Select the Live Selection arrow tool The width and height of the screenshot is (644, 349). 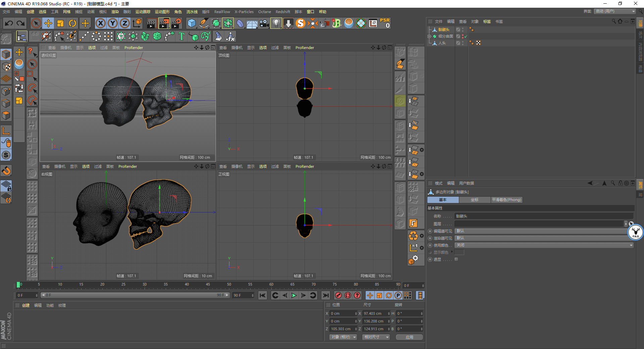[36, 23]
